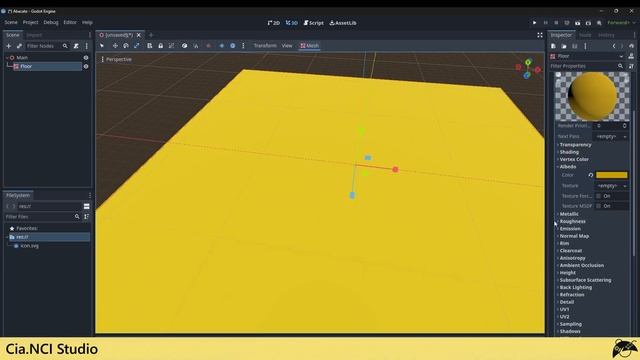Open Next Pass empty dropdown

click(611, 136)
